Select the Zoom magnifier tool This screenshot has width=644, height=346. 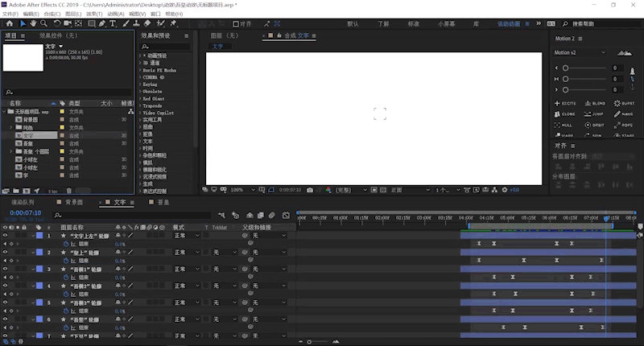[x=44, y=24]
